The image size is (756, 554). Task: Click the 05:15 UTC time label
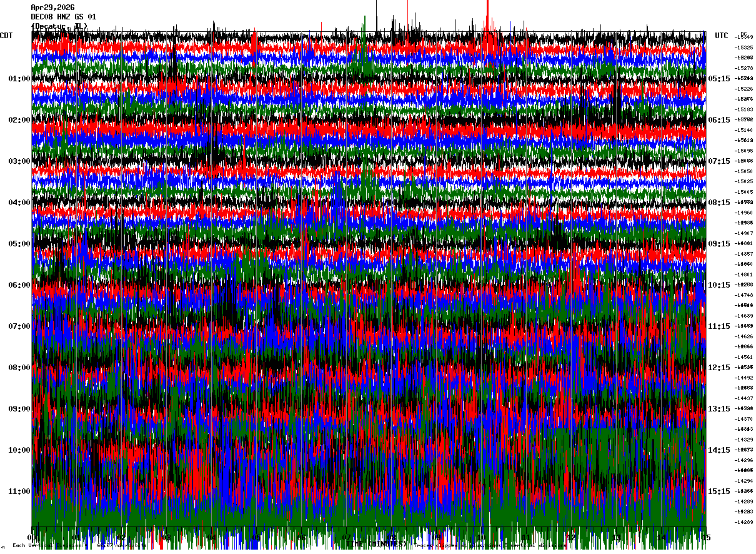click(719, 79)
